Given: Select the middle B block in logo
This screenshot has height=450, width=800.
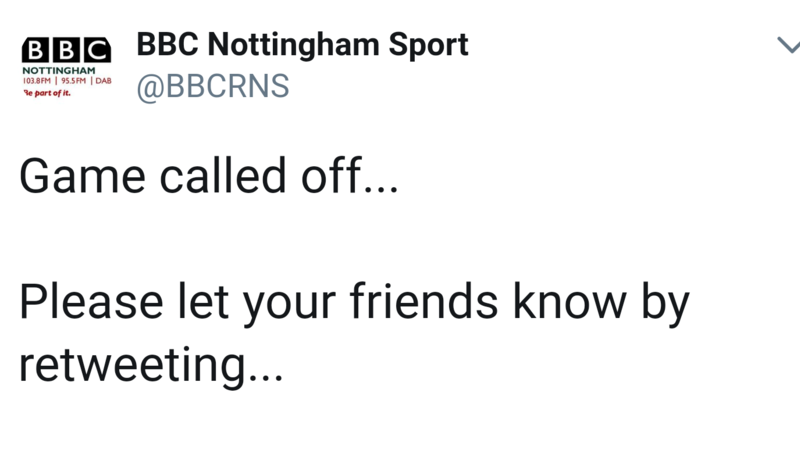Looking at the screenshot, I should coord(66,50).
